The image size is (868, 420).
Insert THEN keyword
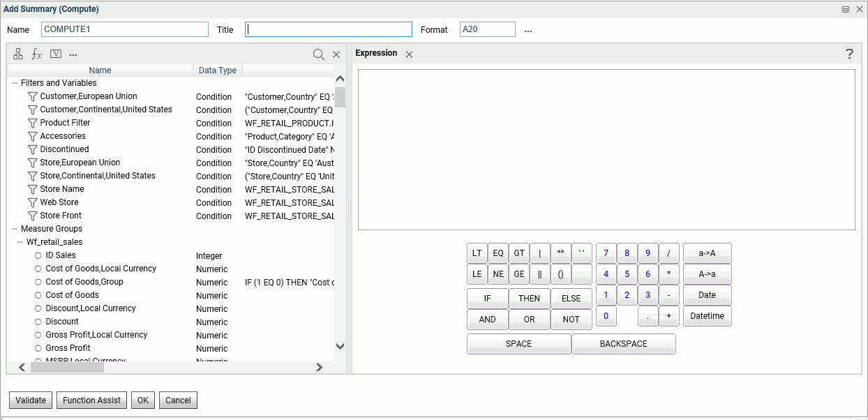(x=530, y=299)
